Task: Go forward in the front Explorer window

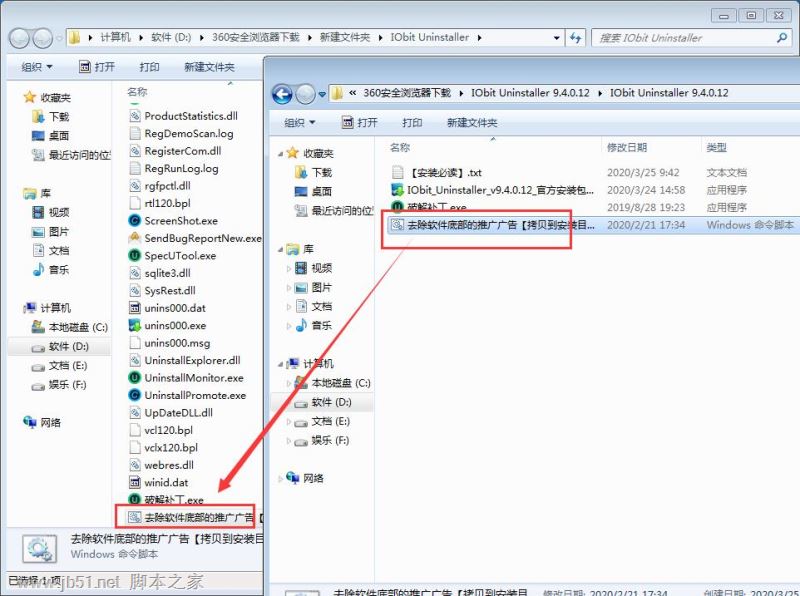Action: pyautogui.click(x=305, y=94)
